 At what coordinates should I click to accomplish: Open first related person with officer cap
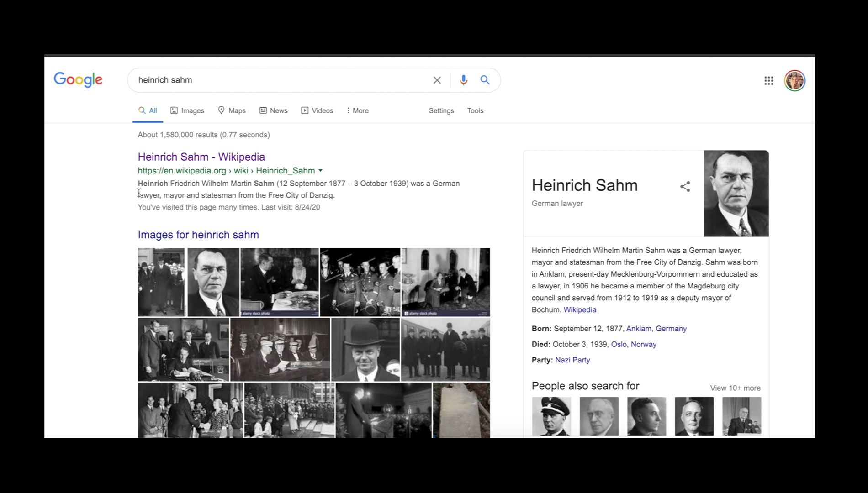551,416
